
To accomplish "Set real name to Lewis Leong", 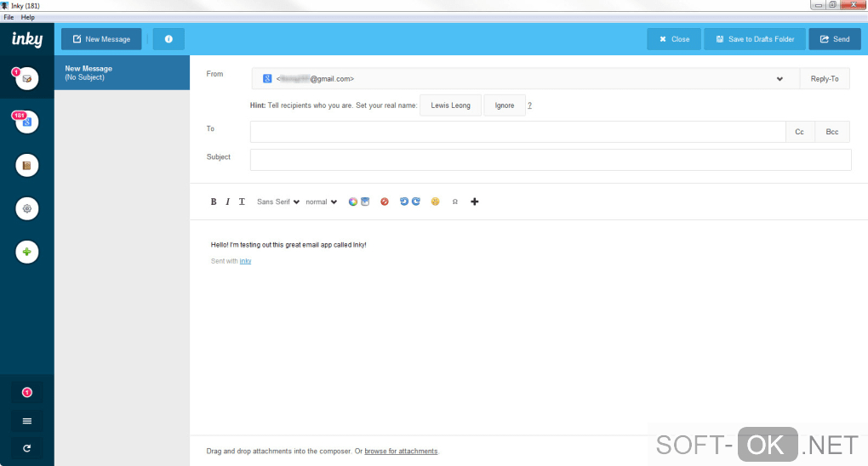I will tap(451, 105).
